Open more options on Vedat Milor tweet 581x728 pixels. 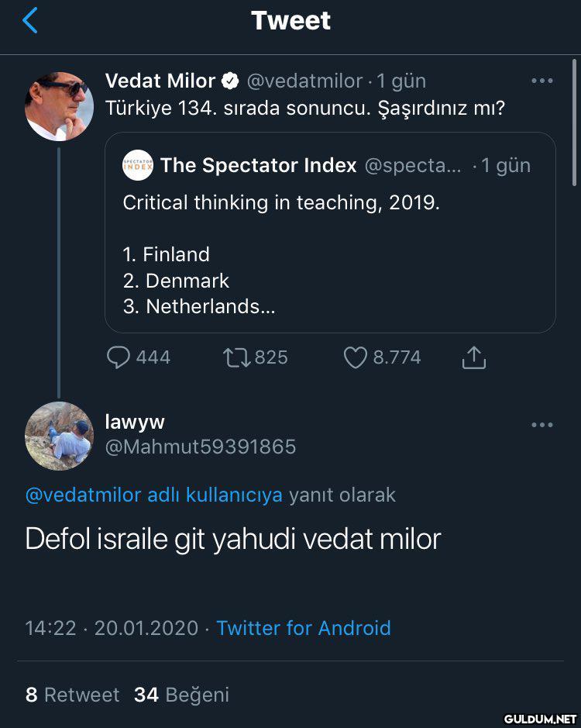pyautogui.click(x=541, y=81)
